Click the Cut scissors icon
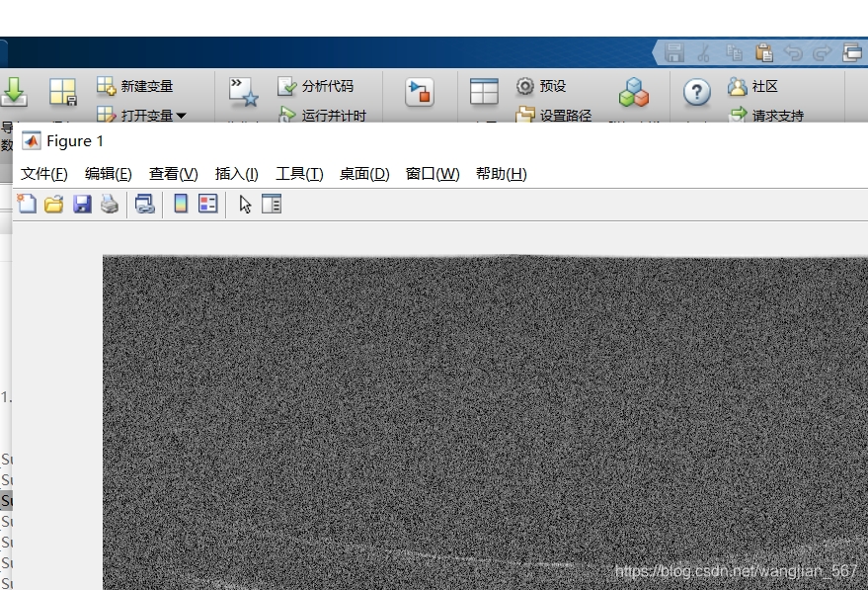 704,53
